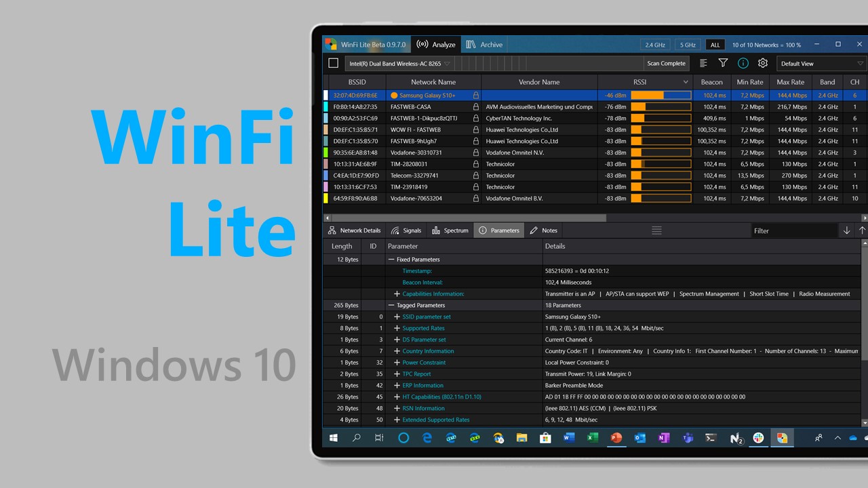Open the info circle icon
868x488 pixels.
[743, 63]
